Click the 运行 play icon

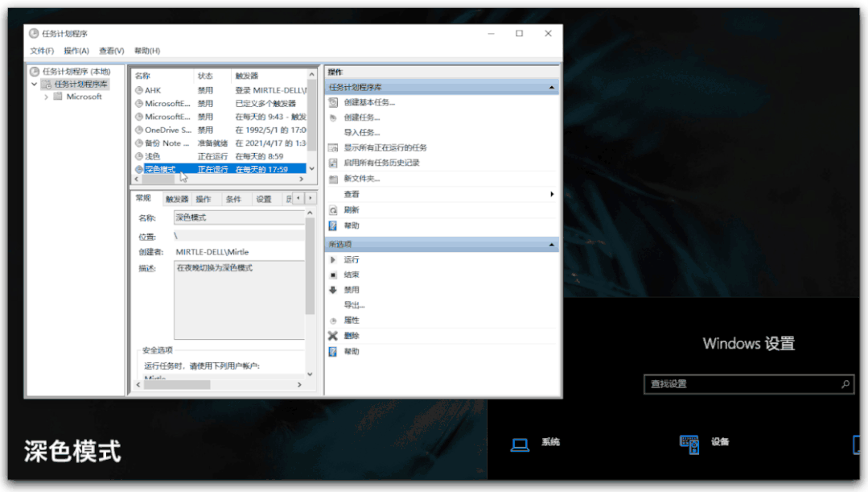click(333, 260)
